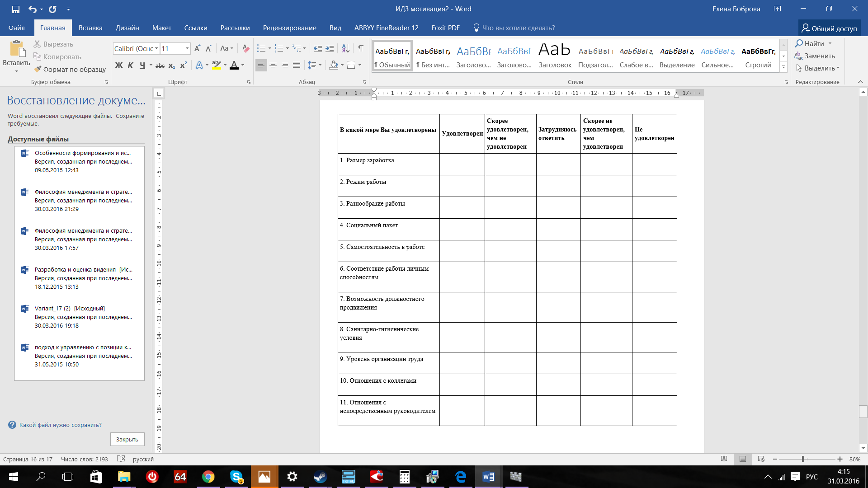Image resolution: width=868 pixels, height=488 pixels.
Task: Apply the Строгий style
Action: [758, 56]
